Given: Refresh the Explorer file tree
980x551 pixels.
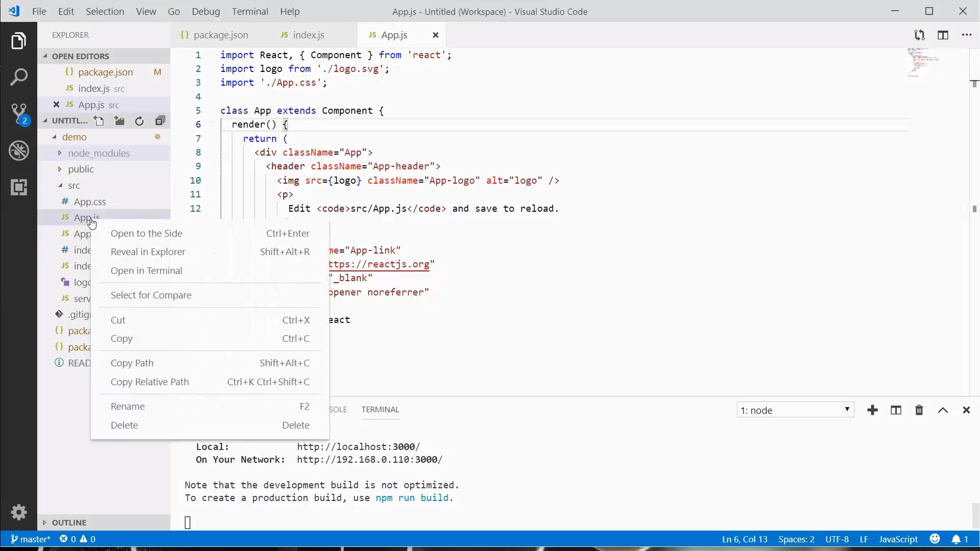Looking at the screenshot, I should (139, 121).
